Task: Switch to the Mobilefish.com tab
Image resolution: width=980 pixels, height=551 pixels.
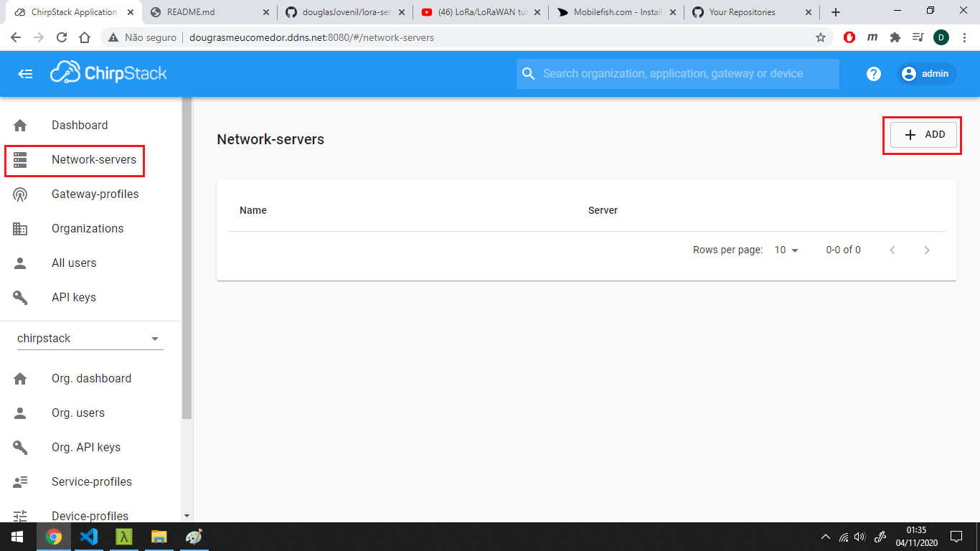Action: tap(616, 12)
